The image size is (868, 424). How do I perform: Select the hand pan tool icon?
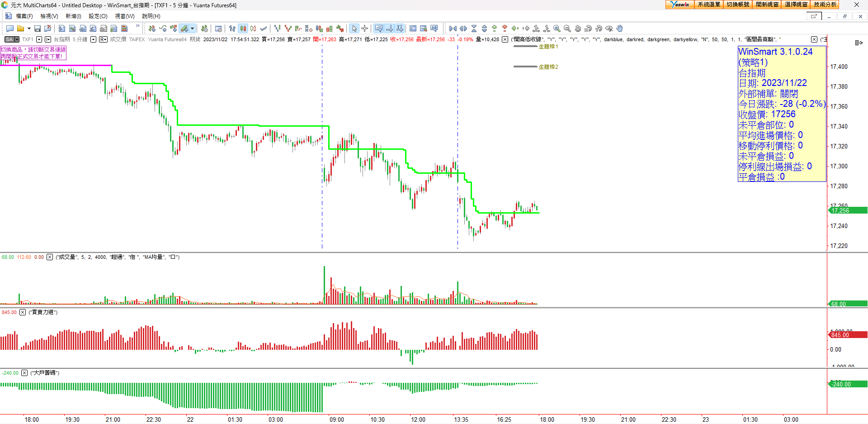(620, 29)
